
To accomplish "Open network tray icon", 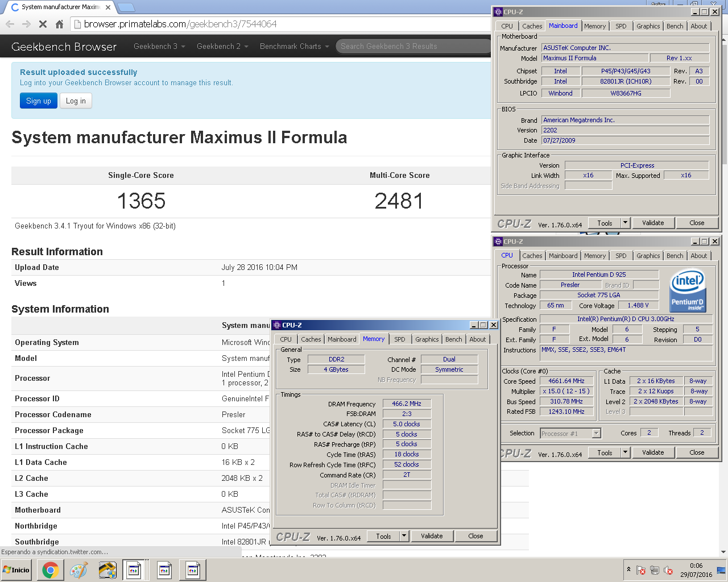I will coord(655,570).
